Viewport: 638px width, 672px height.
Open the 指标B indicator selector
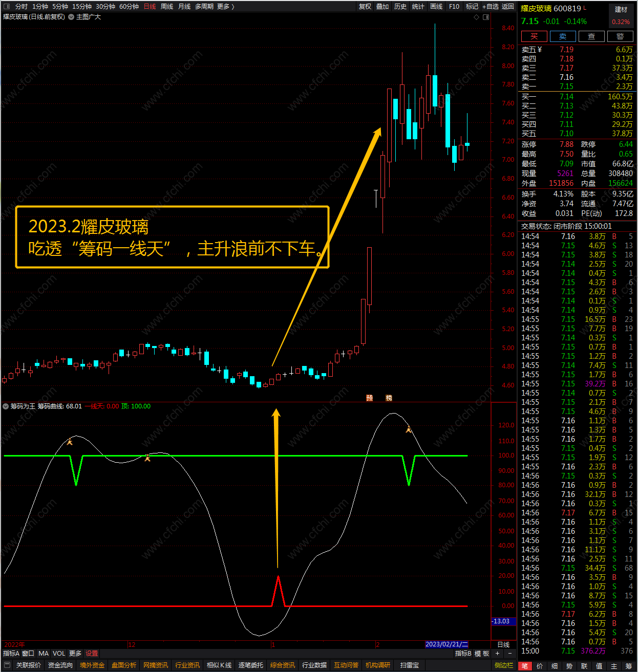(463, 654)
